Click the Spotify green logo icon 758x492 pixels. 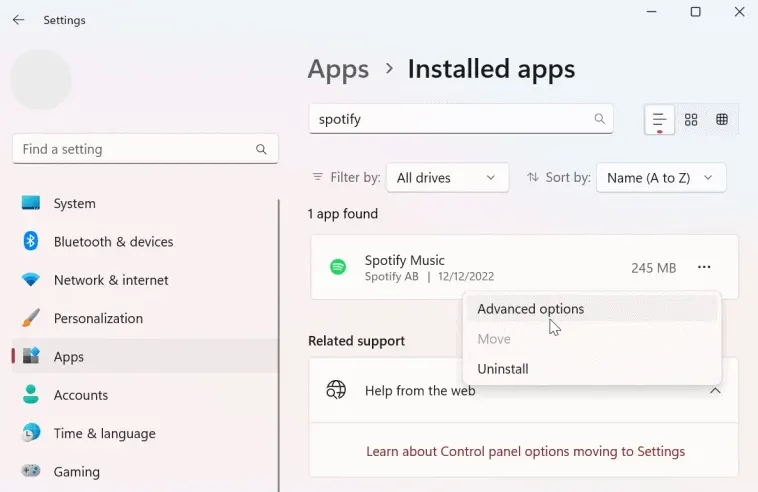point(338,267)
